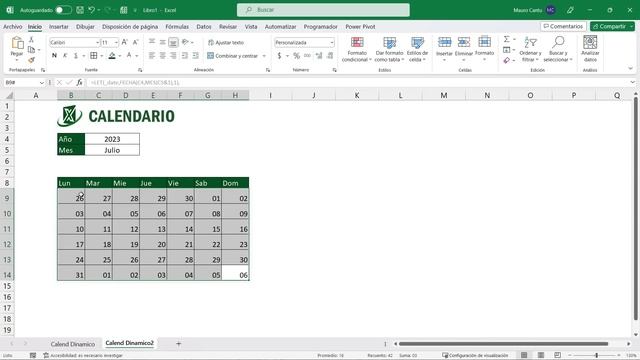Toggle the Autoguardado switch

point(63,10)
